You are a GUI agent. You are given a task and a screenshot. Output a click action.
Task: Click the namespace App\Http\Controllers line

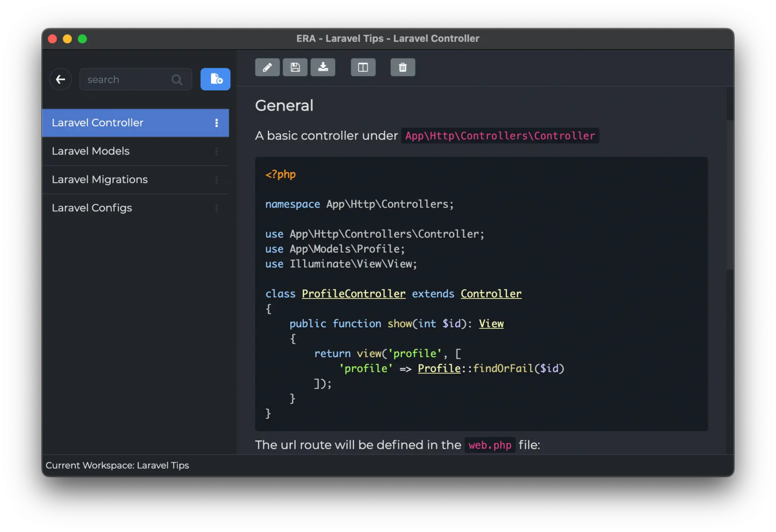click(x=360, y=204)
